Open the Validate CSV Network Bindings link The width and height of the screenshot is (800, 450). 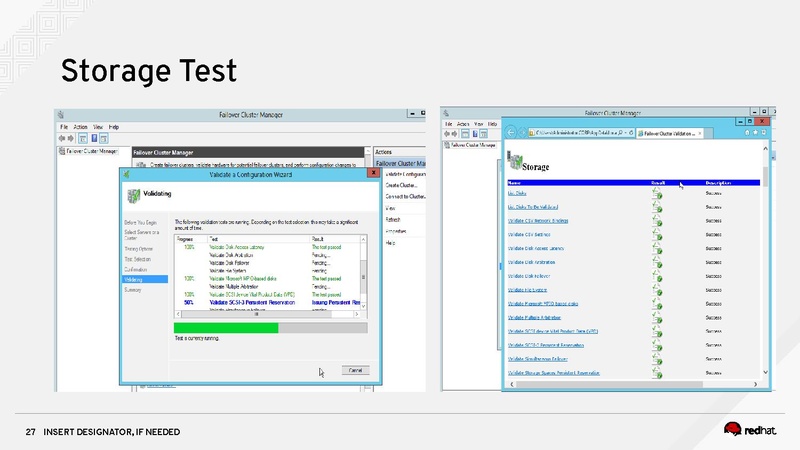[538, 221]
